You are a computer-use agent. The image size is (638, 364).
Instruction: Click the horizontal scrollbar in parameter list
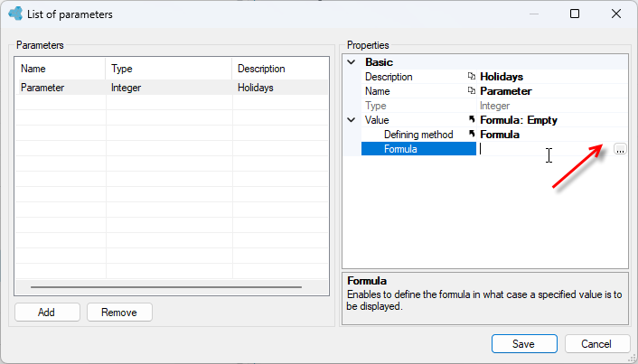166,287
